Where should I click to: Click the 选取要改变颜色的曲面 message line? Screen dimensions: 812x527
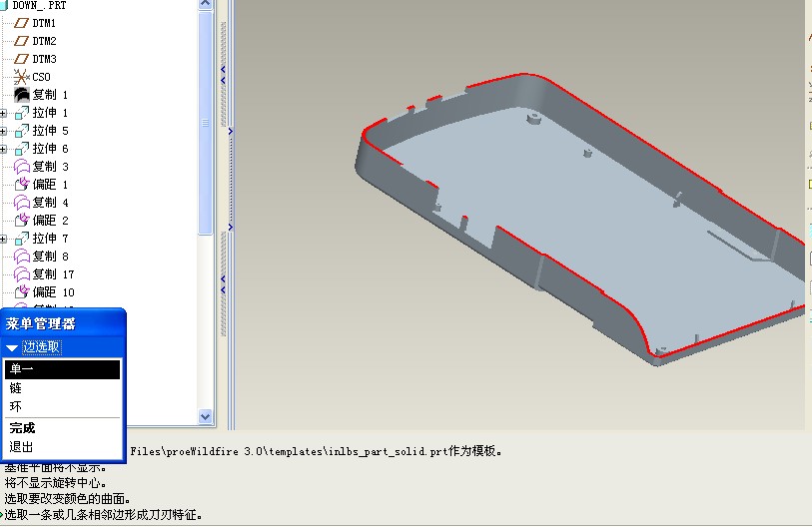click(67, 499)
